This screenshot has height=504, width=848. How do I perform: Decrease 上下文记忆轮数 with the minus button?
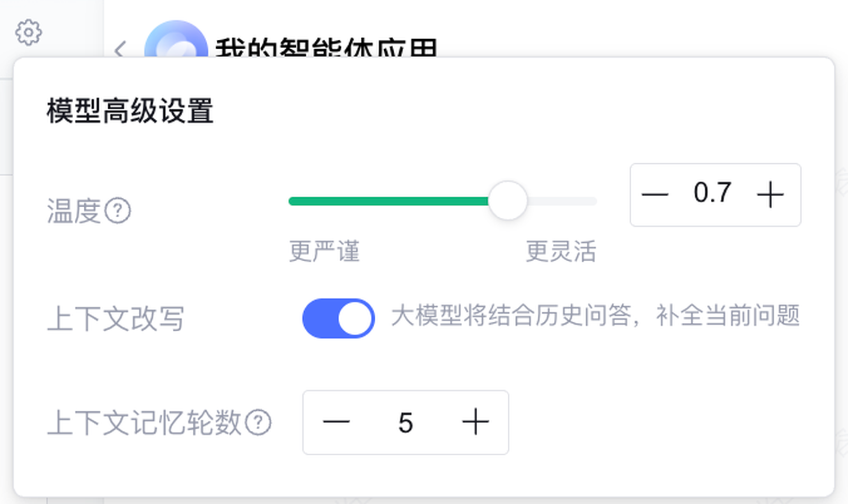336,422
